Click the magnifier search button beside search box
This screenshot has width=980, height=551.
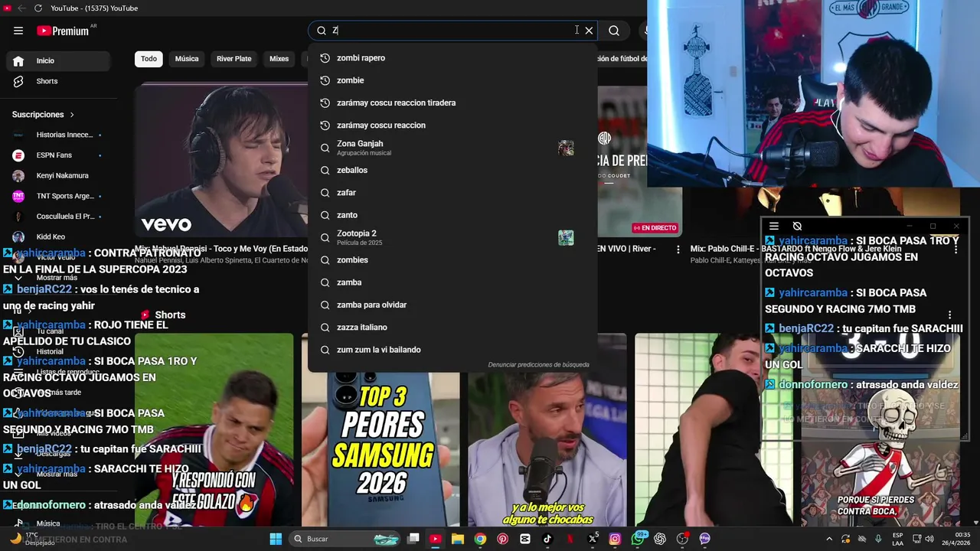(x=614, y=31)
